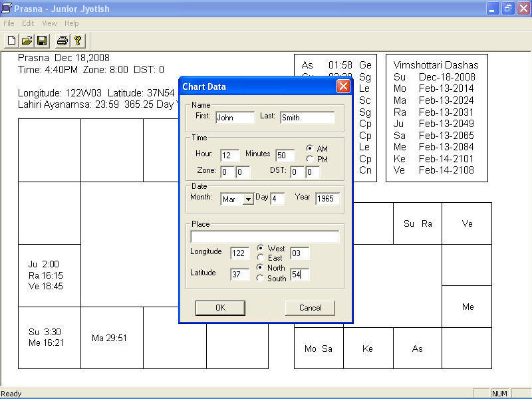Viewport: 532px width, 399px height.
Task: Click the Latitude degrees field showing 37
Action: [x=239, y=275]
